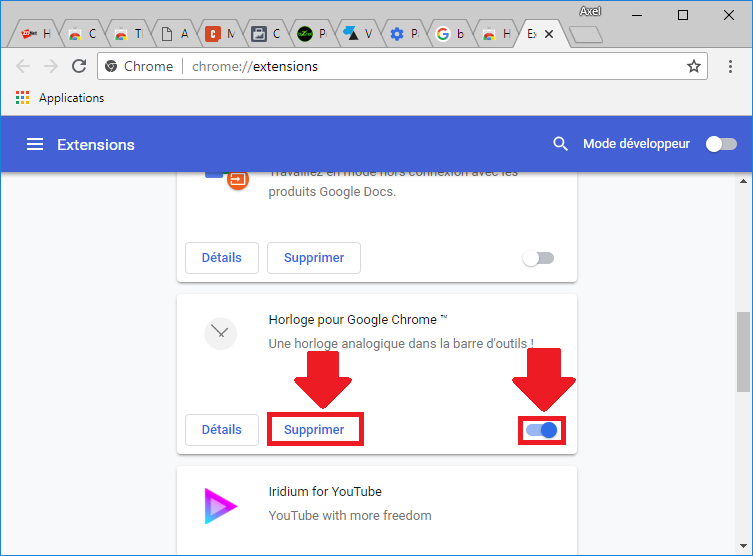This screenshot has height=556, width=753.
Task: Click the Applications grid icon
Action: (22, 97)
